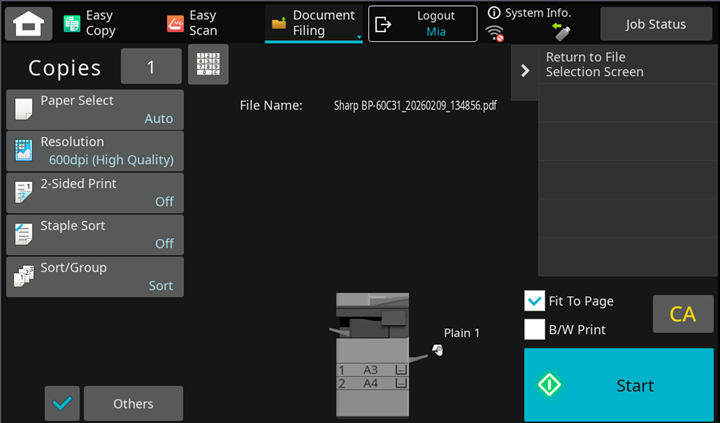Uncheck the Fit To Page checkbox
The height and width of the screenshot is (423, 720).
tap(535, 301)
